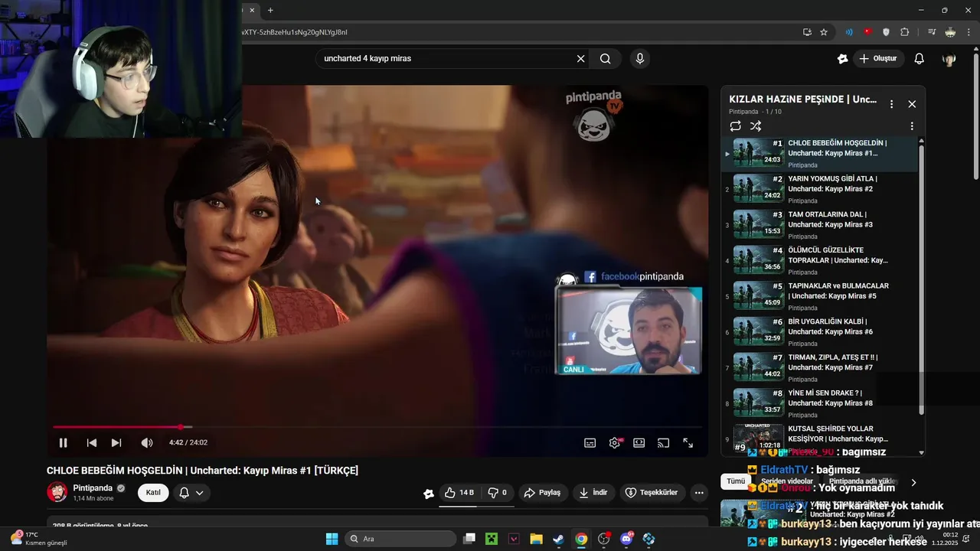The image size is (980, 551).
Task: Open the Extensions puzzle icon
Action: [x=905, y=32]
